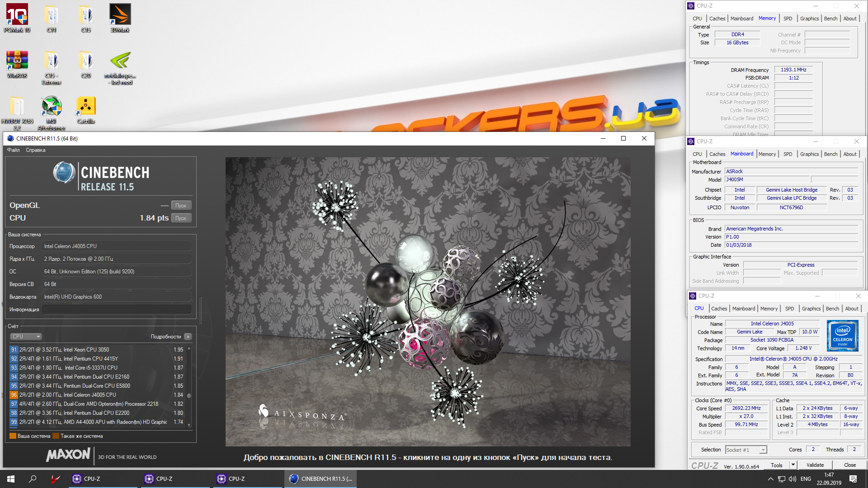Click the red pinned taskbar app icon
868x488 pixels.
(55, 479)
